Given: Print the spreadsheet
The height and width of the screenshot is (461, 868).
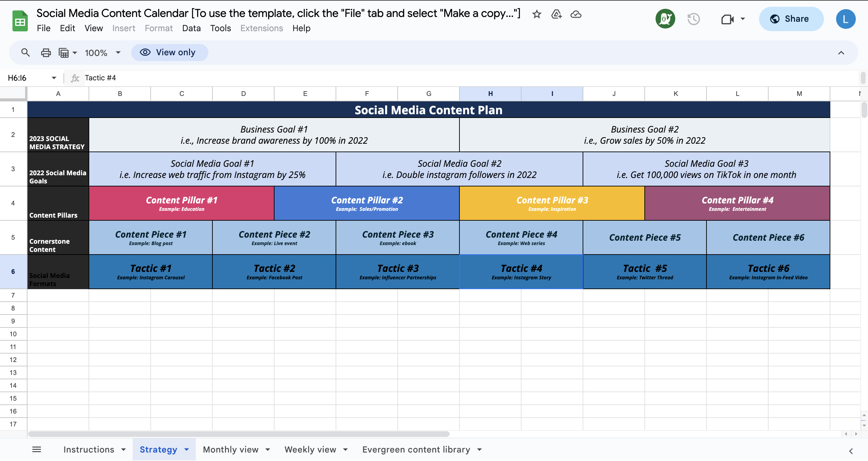Looking at the screenshot, I should click(46, 53).
